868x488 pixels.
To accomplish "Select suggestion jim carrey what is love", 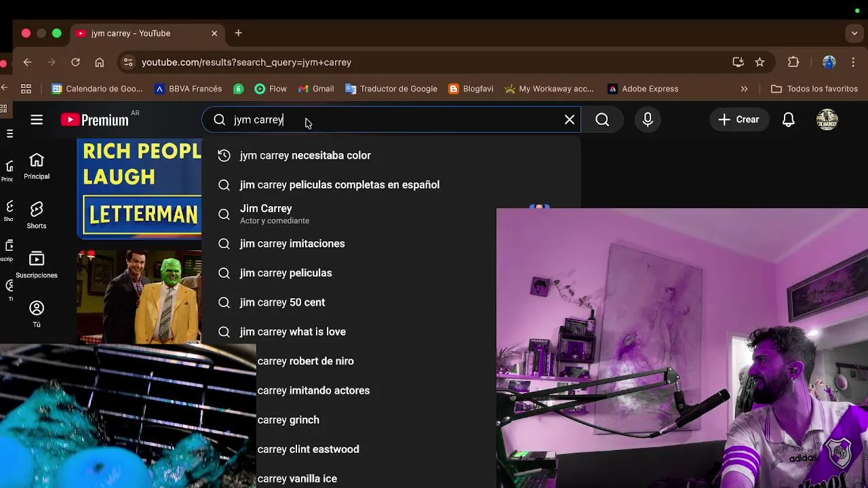I will (349, 332).
